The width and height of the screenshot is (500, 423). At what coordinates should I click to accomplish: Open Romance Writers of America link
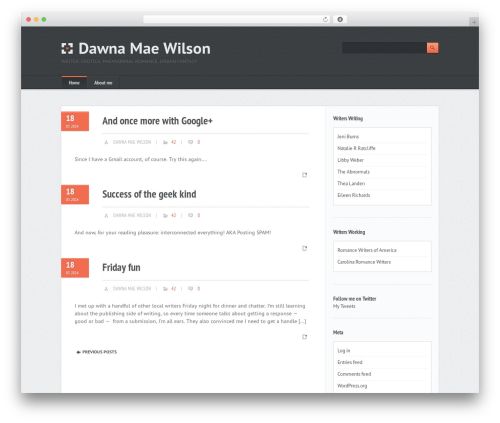tap(367, 250)
